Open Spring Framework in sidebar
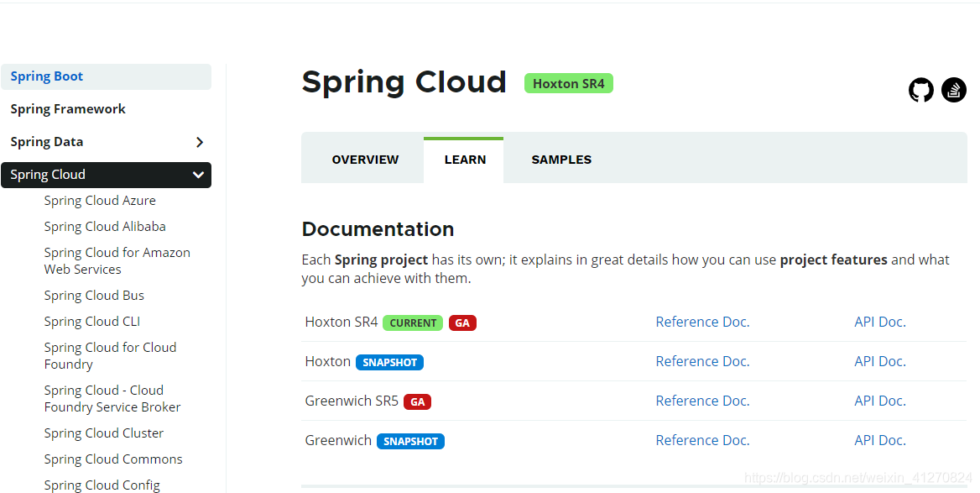 click(x=68, y=109)
